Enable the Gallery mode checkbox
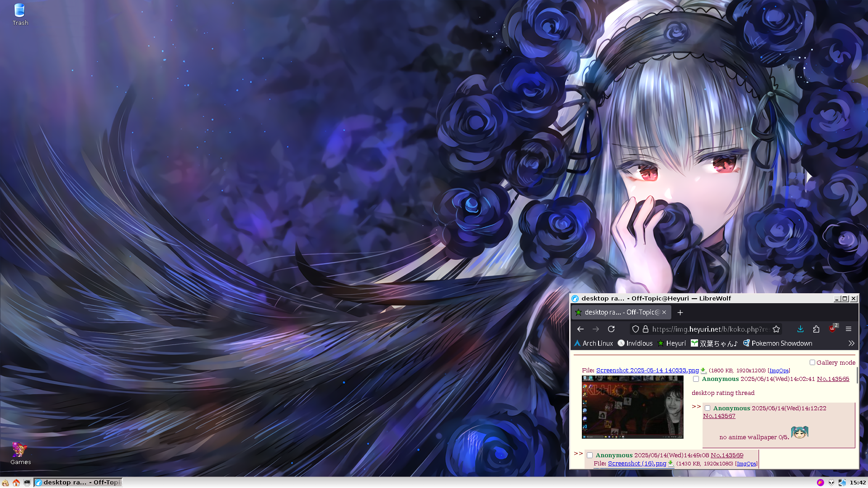Viewport: 868px width, 488px height. point(812,362)
